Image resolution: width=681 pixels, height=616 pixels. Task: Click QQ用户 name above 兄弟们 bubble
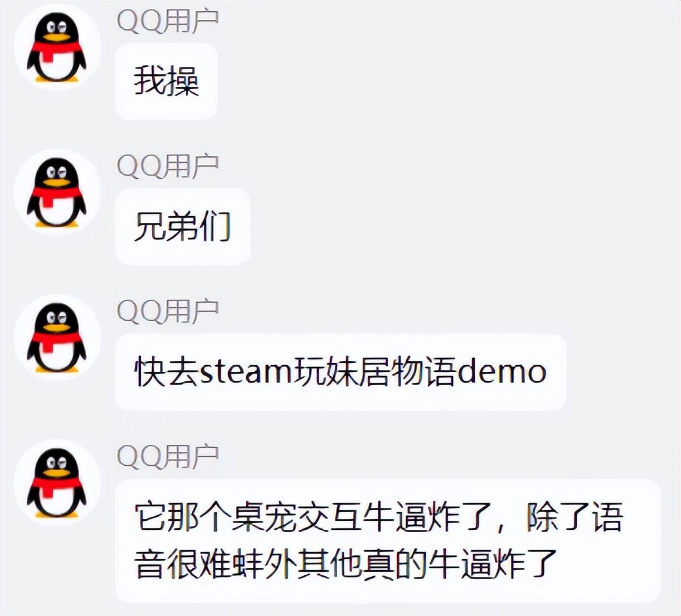(x=168, y=166)
